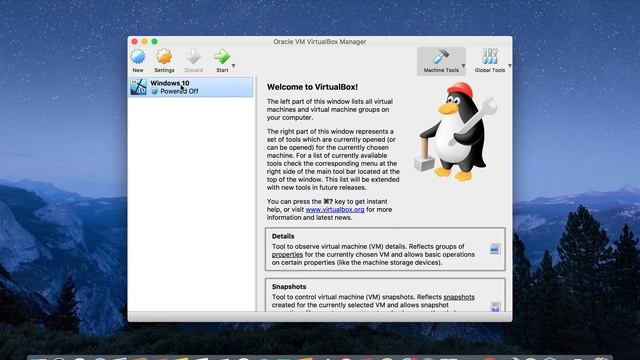
Task: Minimize the VirtualBox Manager window
Action: coord(144,42)
